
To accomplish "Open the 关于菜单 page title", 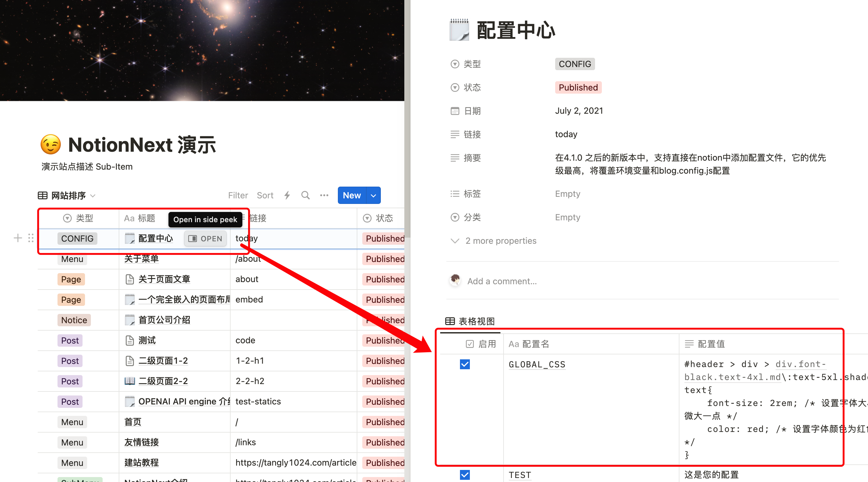I will 142,259.
